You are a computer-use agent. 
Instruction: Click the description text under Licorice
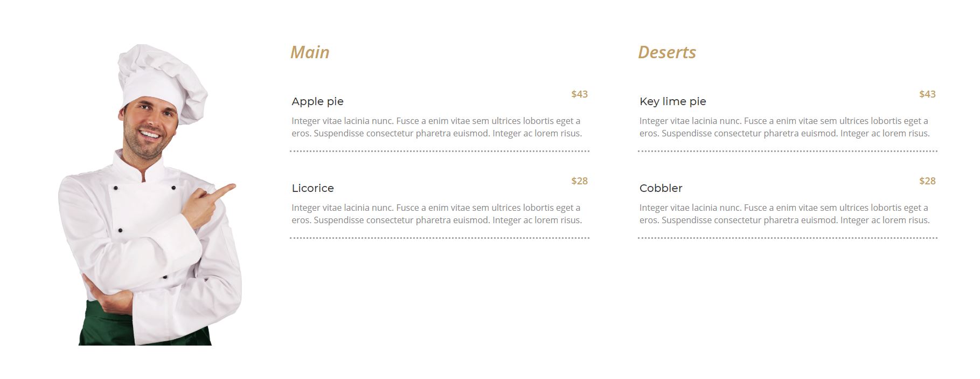[436, 214]
